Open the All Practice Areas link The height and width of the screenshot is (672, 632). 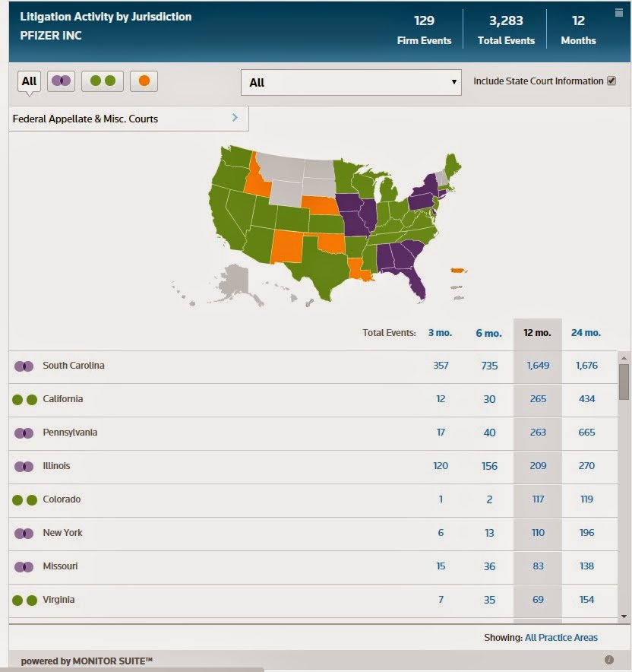[x=561, y=638]
